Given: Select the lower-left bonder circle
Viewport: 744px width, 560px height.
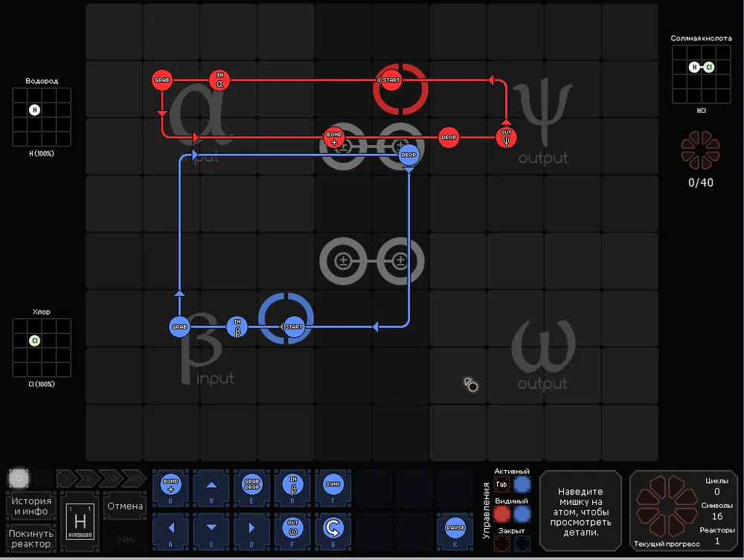Looking at the screenshot, I should (343, 261).
